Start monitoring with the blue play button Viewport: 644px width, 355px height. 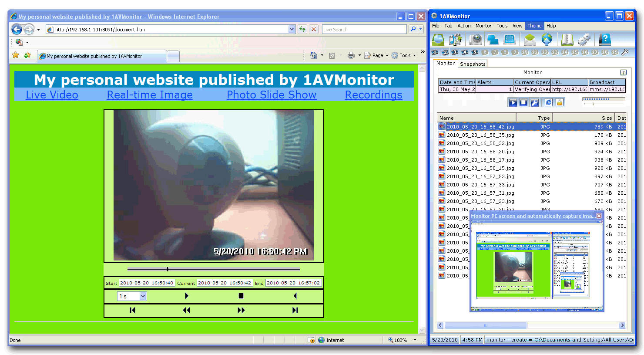(513, 102)
